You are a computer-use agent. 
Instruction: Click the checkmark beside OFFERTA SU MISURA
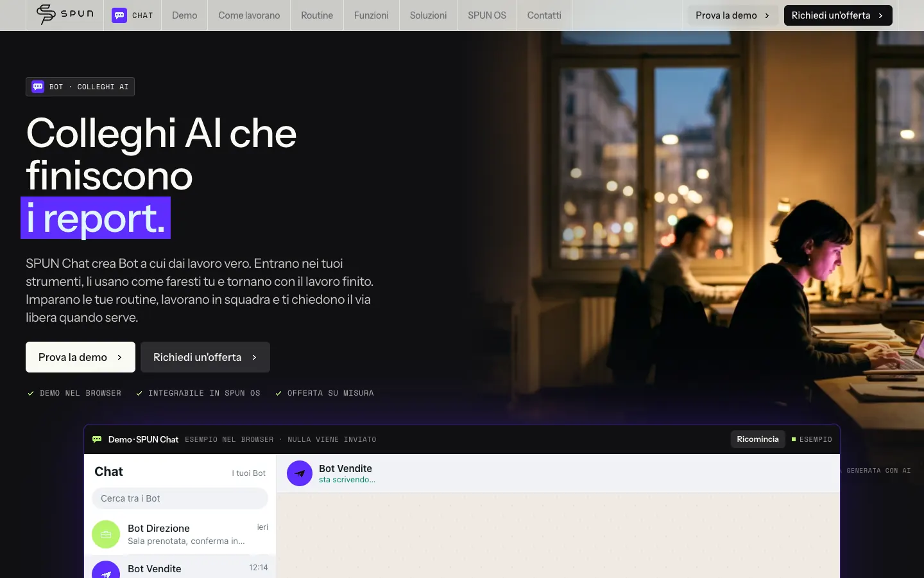[278, 393]
